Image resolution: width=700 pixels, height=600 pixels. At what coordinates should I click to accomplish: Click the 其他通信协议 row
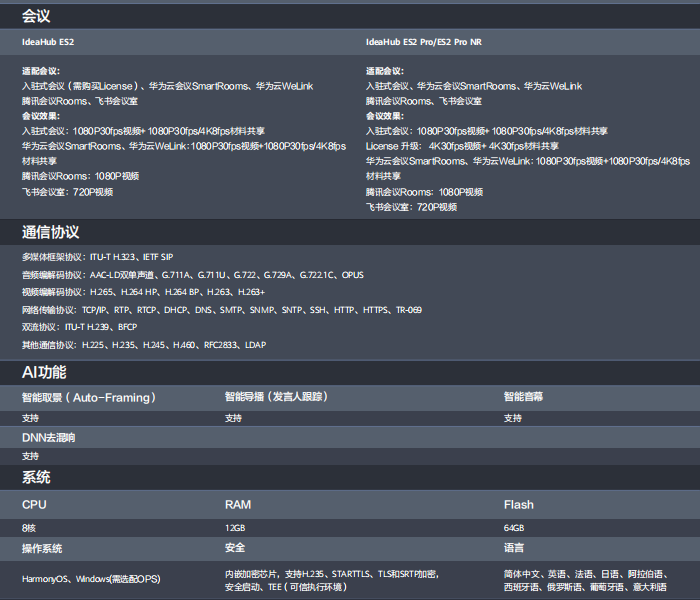click(x=143, y=345)
